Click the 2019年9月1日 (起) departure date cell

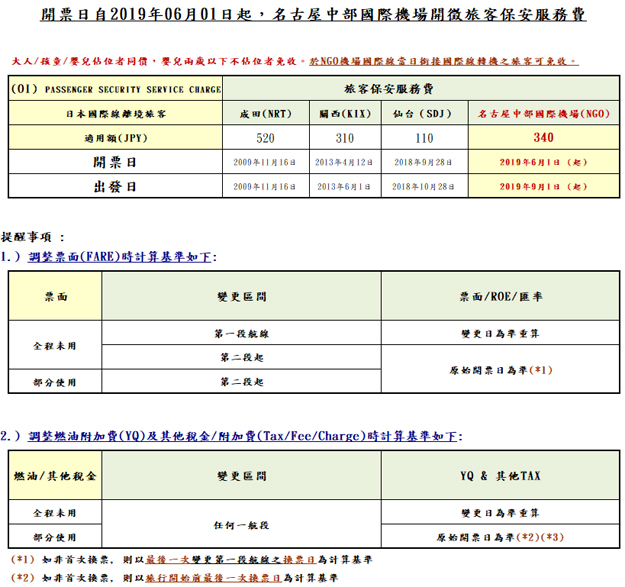543,187
